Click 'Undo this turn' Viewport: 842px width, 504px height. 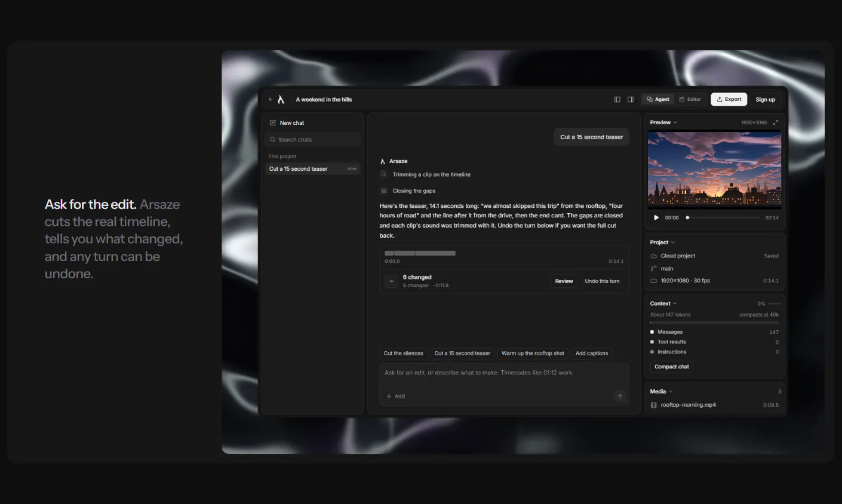[602, 281]
